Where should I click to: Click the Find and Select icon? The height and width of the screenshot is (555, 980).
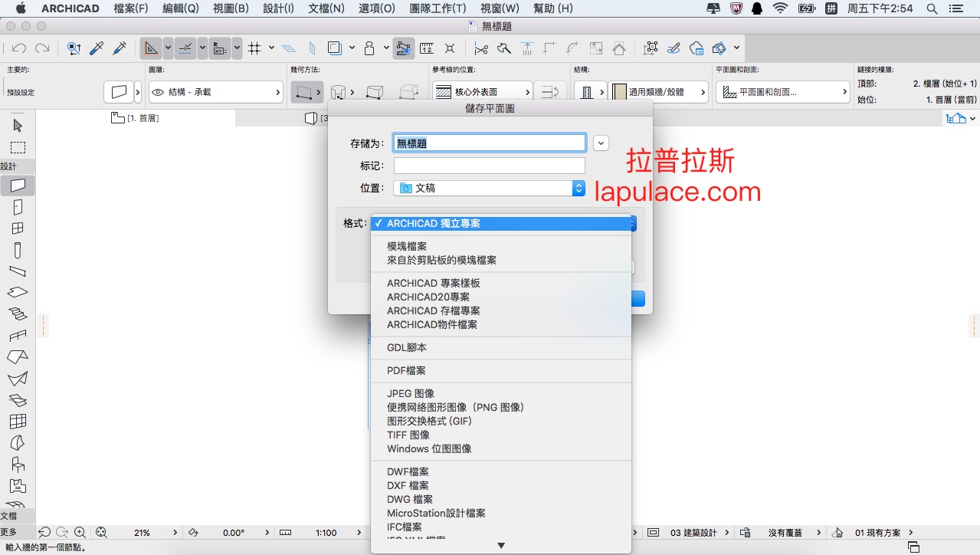[74, 48]
